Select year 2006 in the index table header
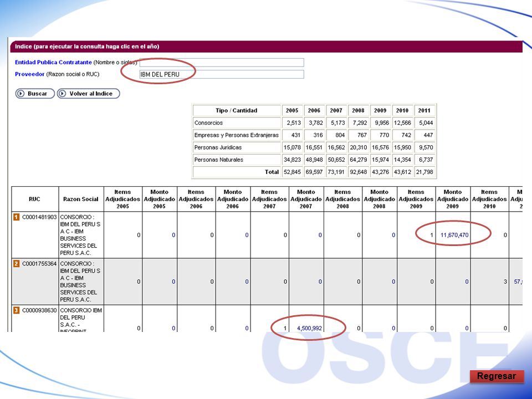532x399 pixels. point(314,111)
